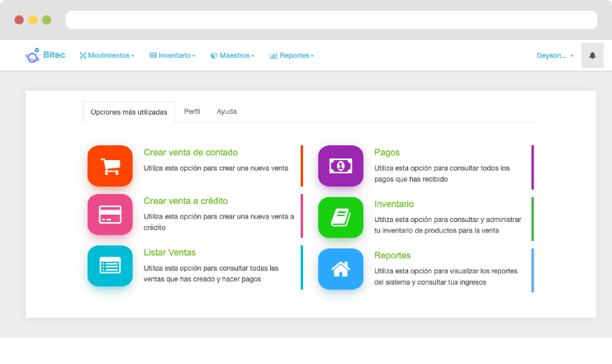This screenshot has width=612, height=364.
Task: Open the Reportes navbar dropdown
Action: click(292, 55)
